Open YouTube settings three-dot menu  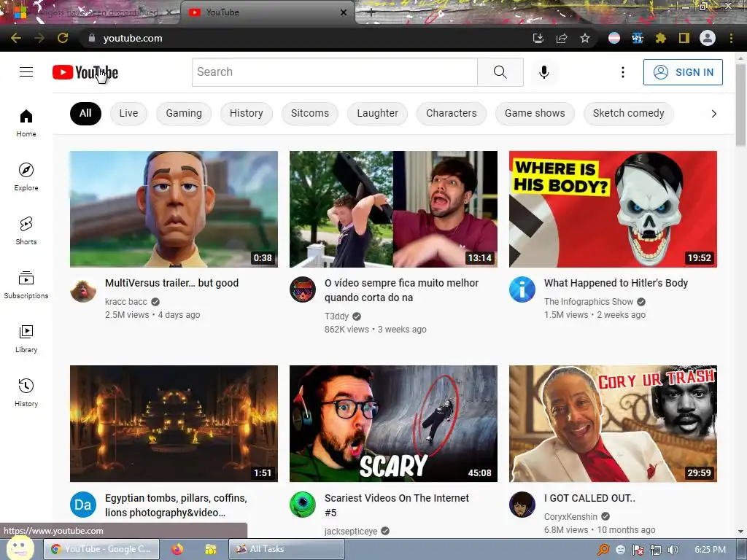(623, 72)
